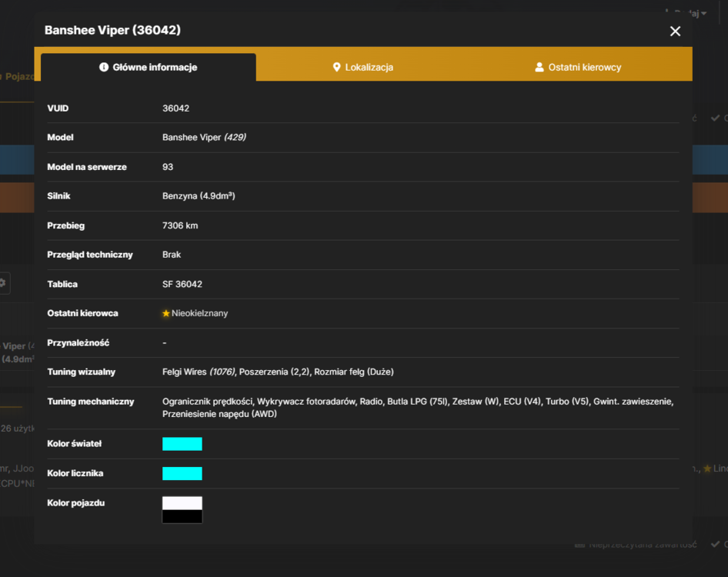Click the Tuning wizualny value text
Image resolution: width=728 pixels, height=577 pixels.
click(x=278, y=372)
